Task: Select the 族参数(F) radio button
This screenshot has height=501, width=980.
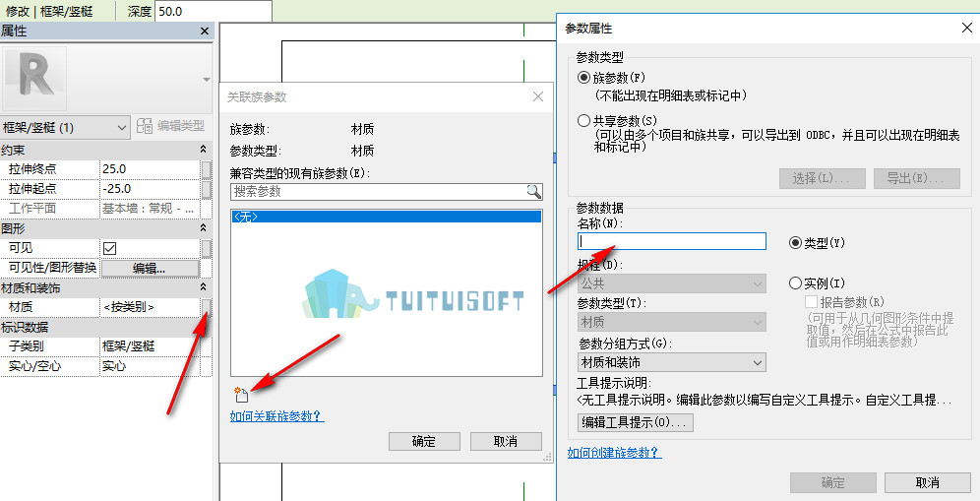Action: (583, 78)
